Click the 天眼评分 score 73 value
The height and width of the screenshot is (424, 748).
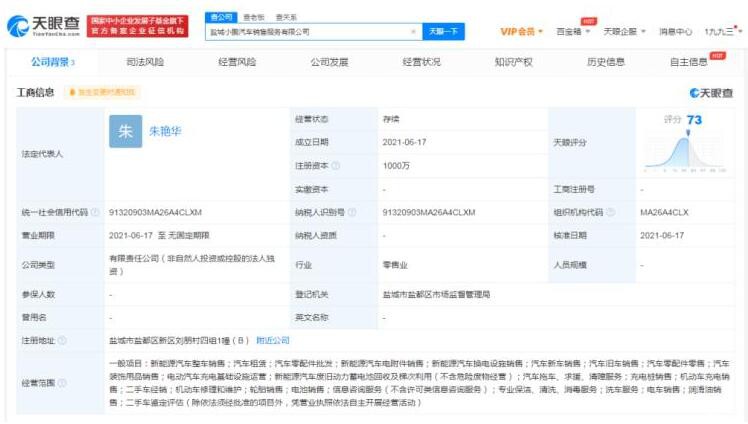tap(694, 120)
